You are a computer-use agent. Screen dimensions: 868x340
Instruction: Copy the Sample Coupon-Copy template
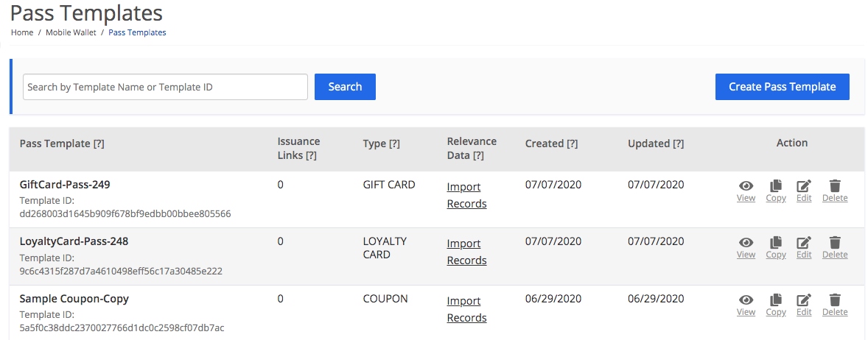776,304
